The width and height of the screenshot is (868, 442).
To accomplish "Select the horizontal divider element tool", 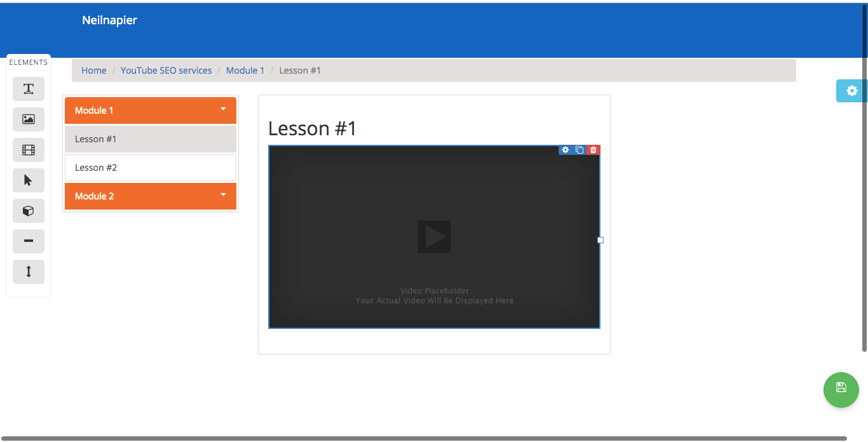I will click(29, 241).
